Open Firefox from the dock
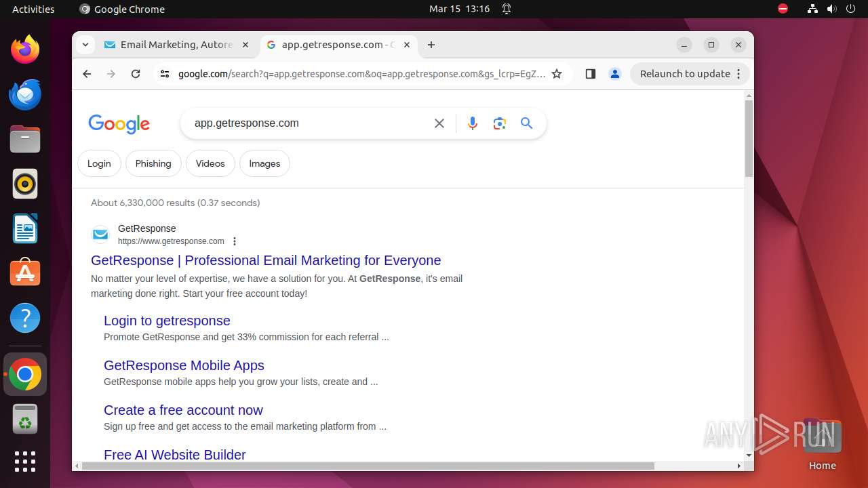 (x=25, y=49)
